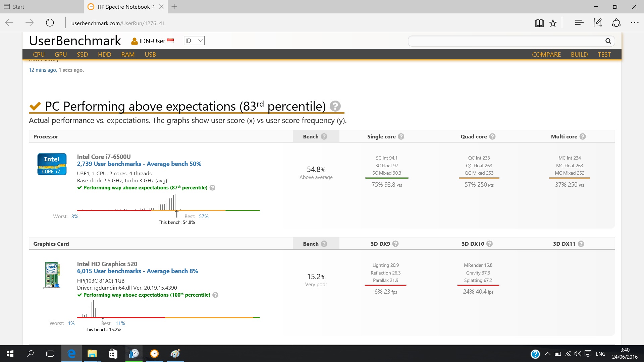Click help icon beside PC Performing heading
Image resolution: width=644 pixels, height=362 pixels.
[x=335, y=106]
